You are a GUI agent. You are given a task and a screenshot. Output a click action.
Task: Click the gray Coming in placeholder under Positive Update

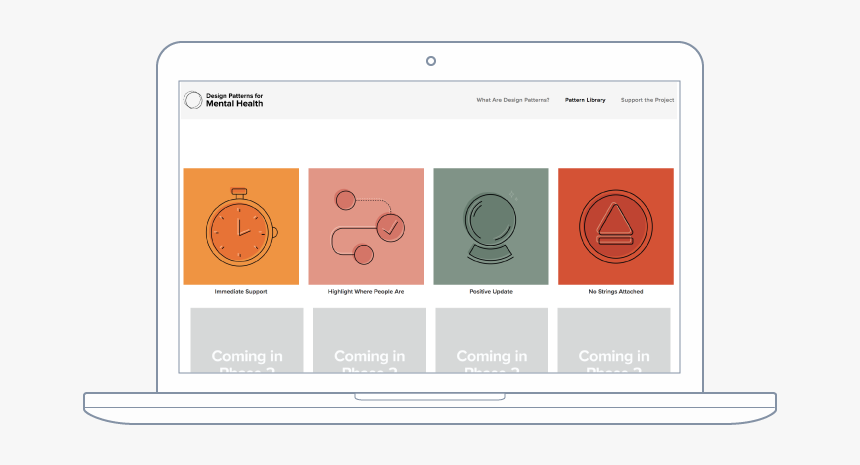[491, 340]
